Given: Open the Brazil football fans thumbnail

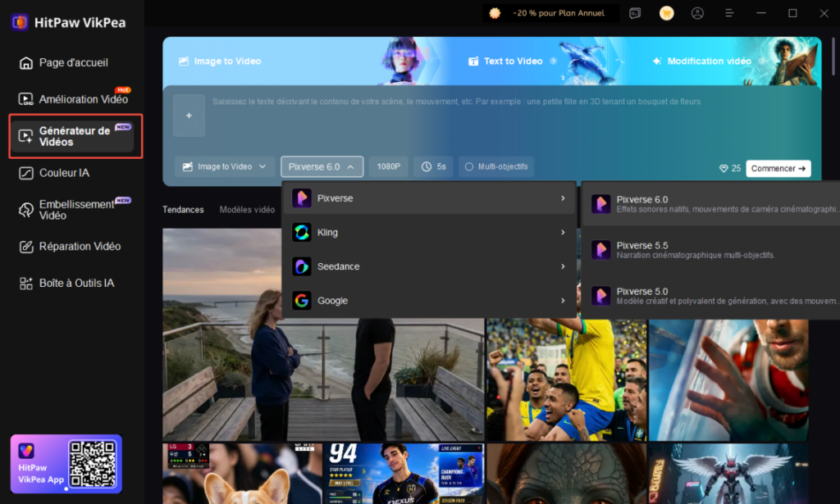Looking at the screenshot, I should pyautogui.click(x=566, y=380).
